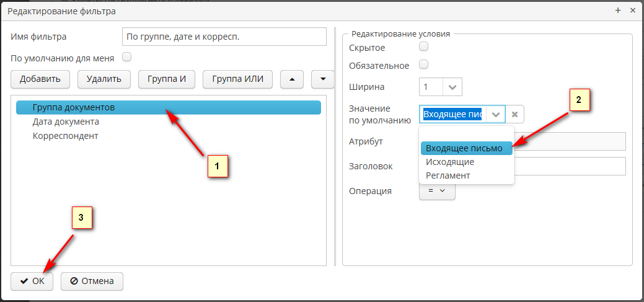Click the move down arrow button
Image resolution: width=644 pixels, height=302 pixels.
click(322, 79)
